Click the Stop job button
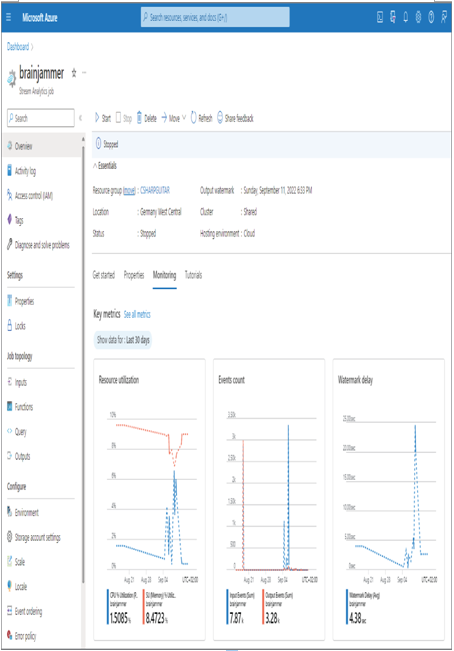This screenshot has width=454, height=651. click(x=124, y=118)
